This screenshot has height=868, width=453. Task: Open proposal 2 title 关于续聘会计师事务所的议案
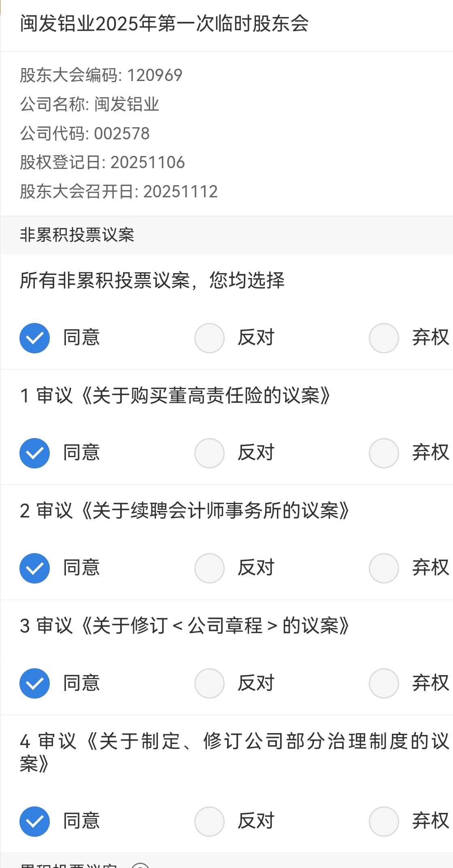coord(185,511)
